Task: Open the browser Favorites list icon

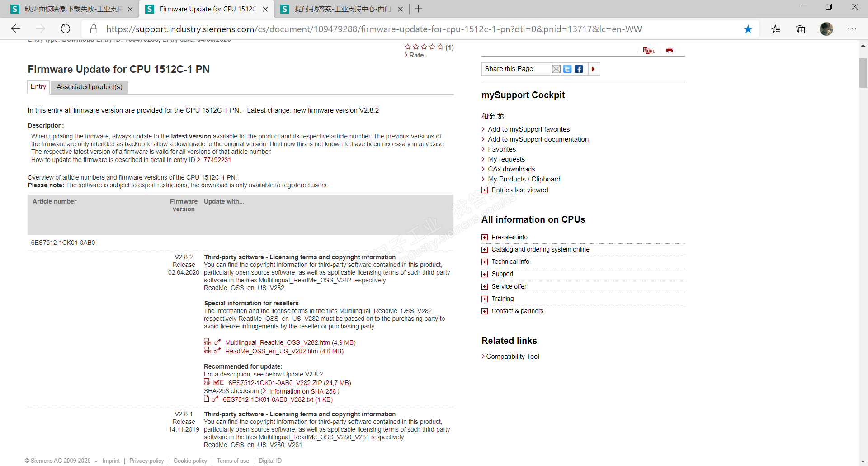Action: click(x=776, y=29)
